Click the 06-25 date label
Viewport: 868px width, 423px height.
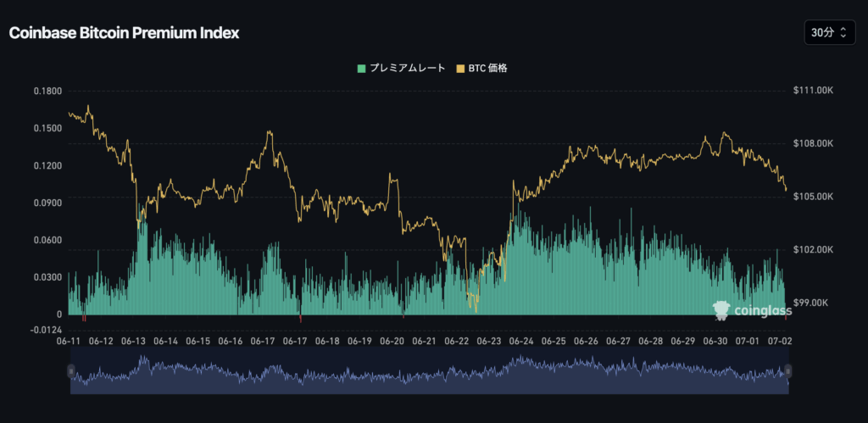click(x=554, y=341)
